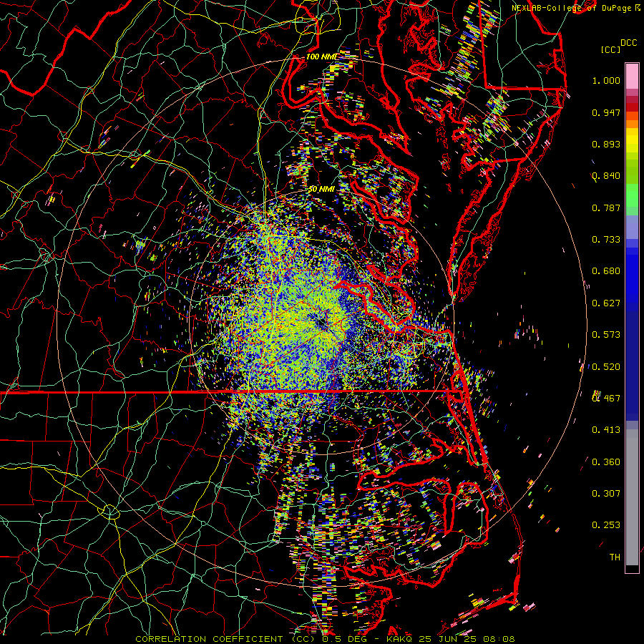644x644 pixels.
Task: Click the 0.840 legend value
Action: pos(606,176)
